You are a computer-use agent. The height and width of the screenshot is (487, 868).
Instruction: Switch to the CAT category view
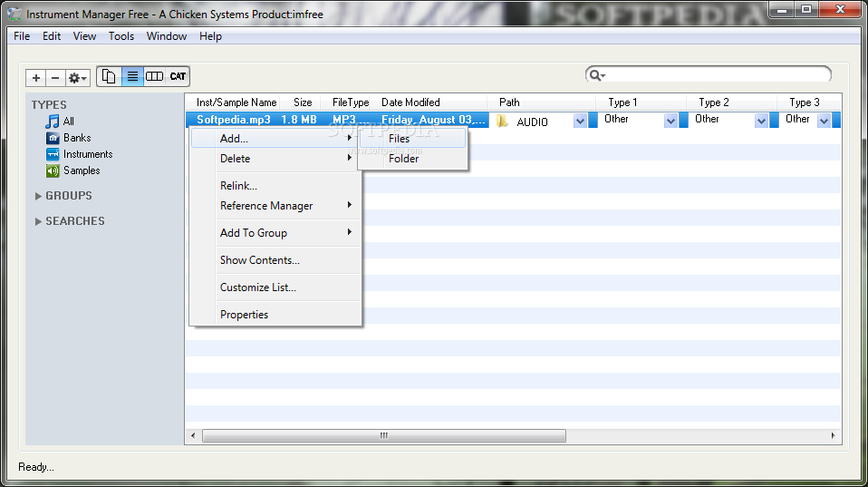[178, 76]
